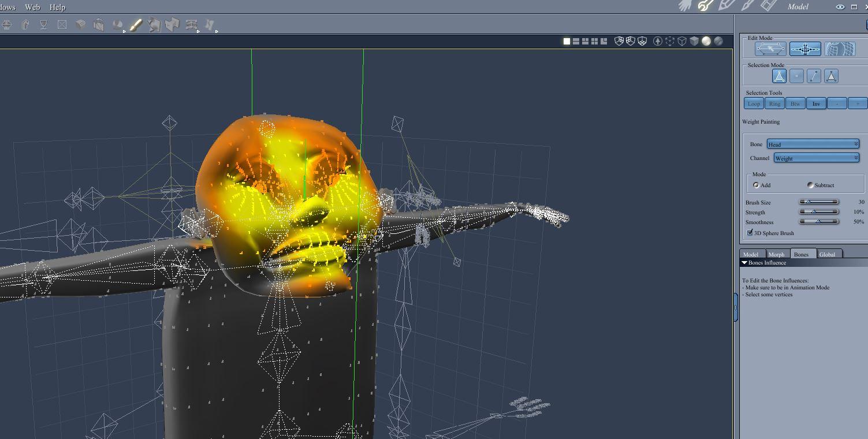Adjust the Smoothness slider
868x439 pixels.
[x=819, y=222]
